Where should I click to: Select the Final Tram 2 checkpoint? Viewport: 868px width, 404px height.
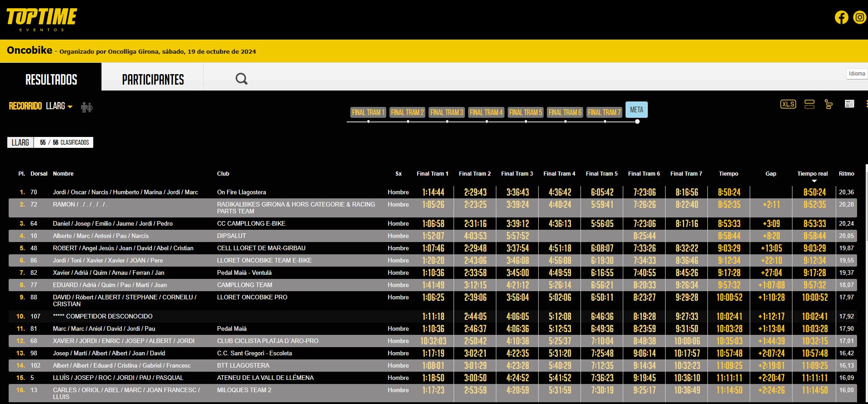407,112
